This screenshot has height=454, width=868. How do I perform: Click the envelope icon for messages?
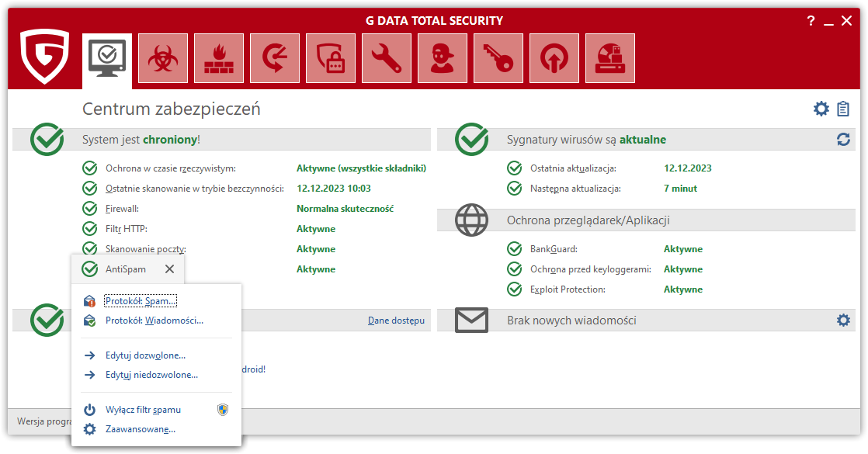(471, 320)
